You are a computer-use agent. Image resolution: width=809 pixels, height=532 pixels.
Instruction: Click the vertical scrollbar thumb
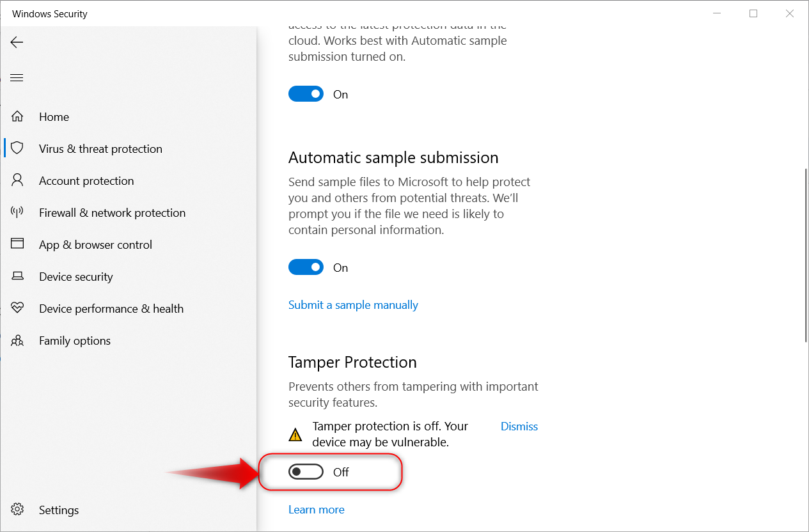[805, 254]
